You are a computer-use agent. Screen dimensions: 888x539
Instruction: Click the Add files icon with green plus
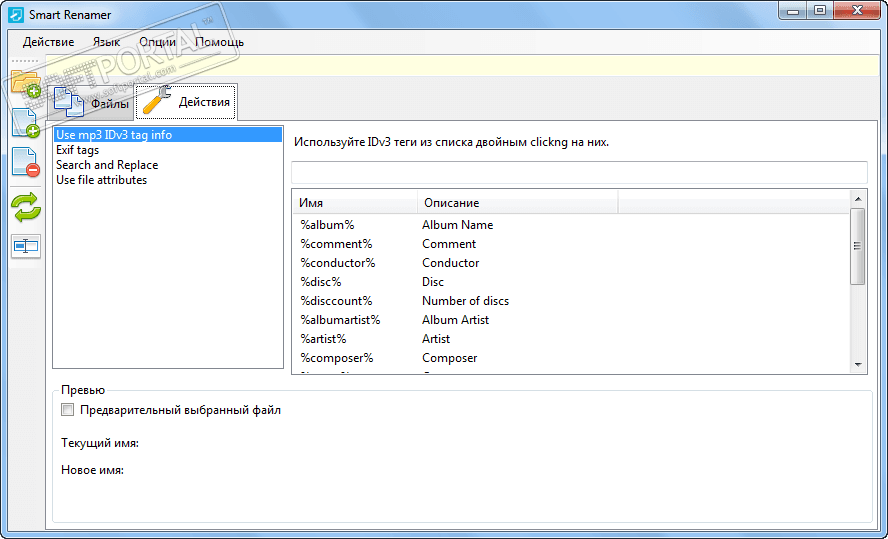[25, 123]
